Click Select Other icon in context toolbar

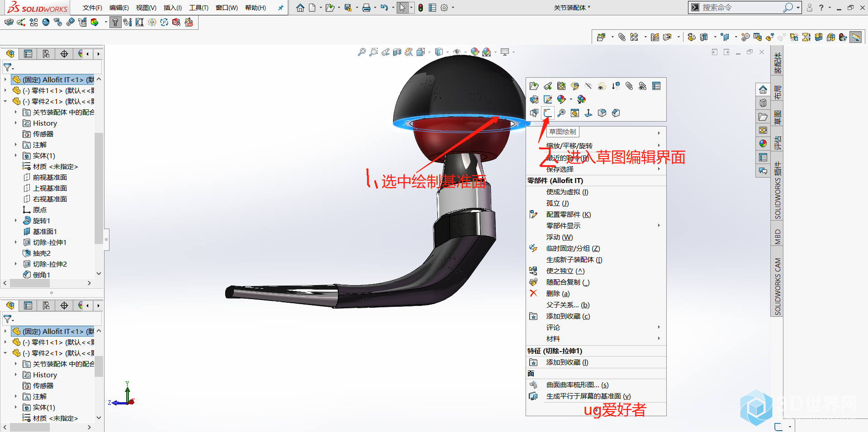coord(534,113)
